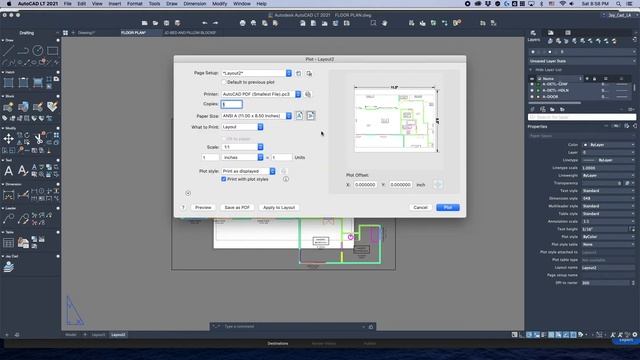Click the command line input
This screenshot has width=640, height=360.
[293, 327]
